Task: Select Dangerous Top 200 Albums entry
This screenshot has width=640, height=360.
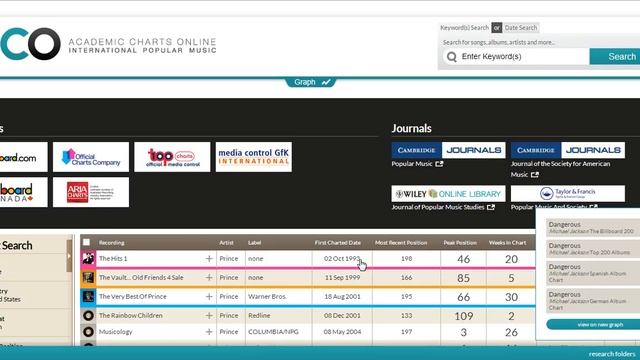Action: [593, 249]
